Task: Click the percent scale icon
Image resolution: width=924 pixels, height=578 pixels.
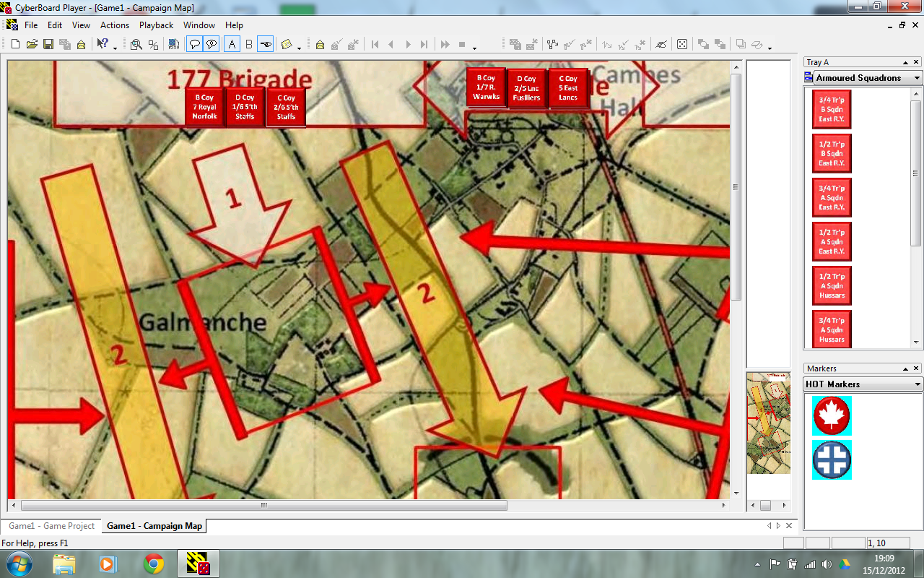Action: click(x=153, y=45)
